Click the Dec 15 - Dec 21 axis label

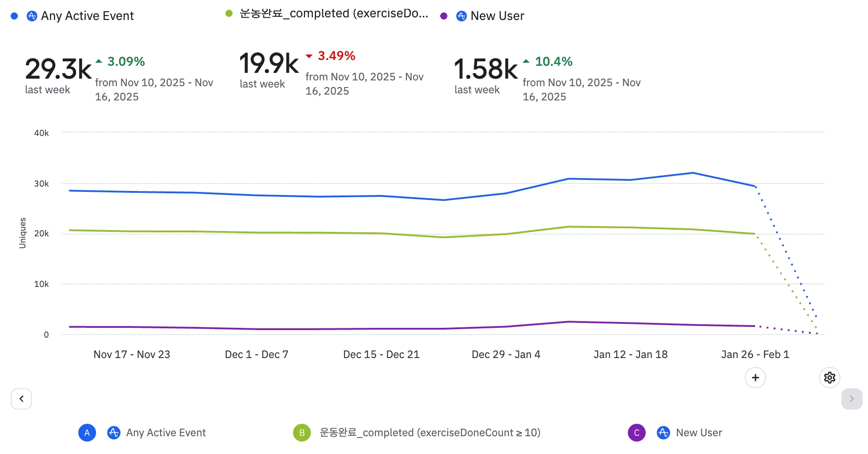381,354
